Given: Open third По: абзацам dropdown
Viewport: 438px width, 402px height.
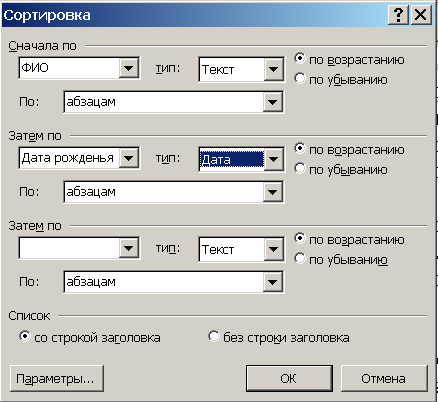Looking at the screenshot, I should pyautogui.click(x=273, y=282).
